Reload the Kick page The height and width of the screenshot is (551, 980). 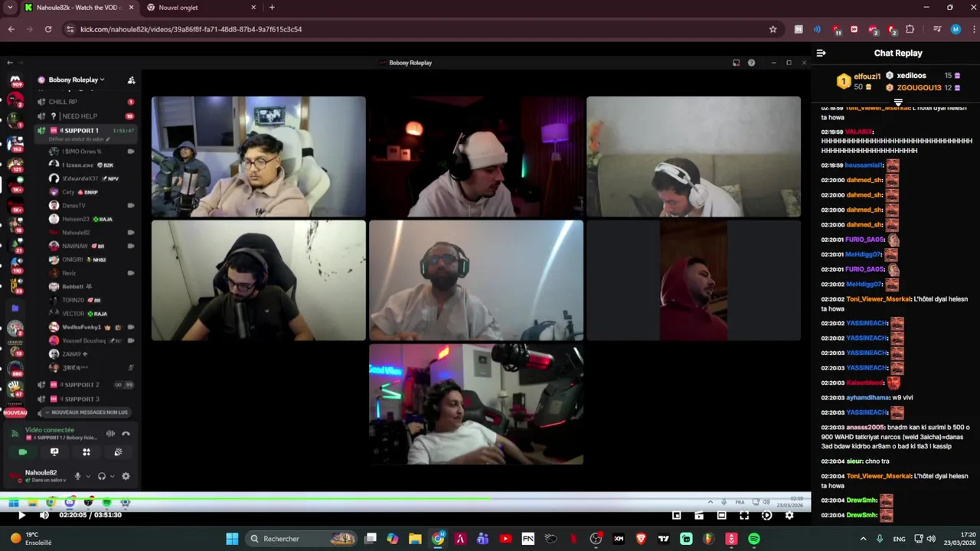[x=47, y=29]
